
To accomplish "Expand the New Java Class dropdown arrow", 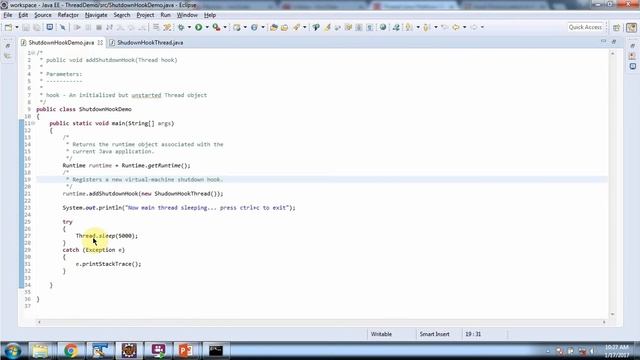I will (x=263, y=27).
